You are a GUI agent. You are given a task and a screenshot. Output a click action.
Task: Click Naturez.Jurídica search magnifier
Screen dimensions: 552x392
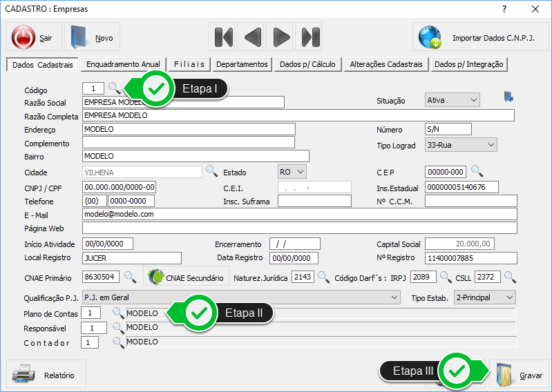point(323,277)
